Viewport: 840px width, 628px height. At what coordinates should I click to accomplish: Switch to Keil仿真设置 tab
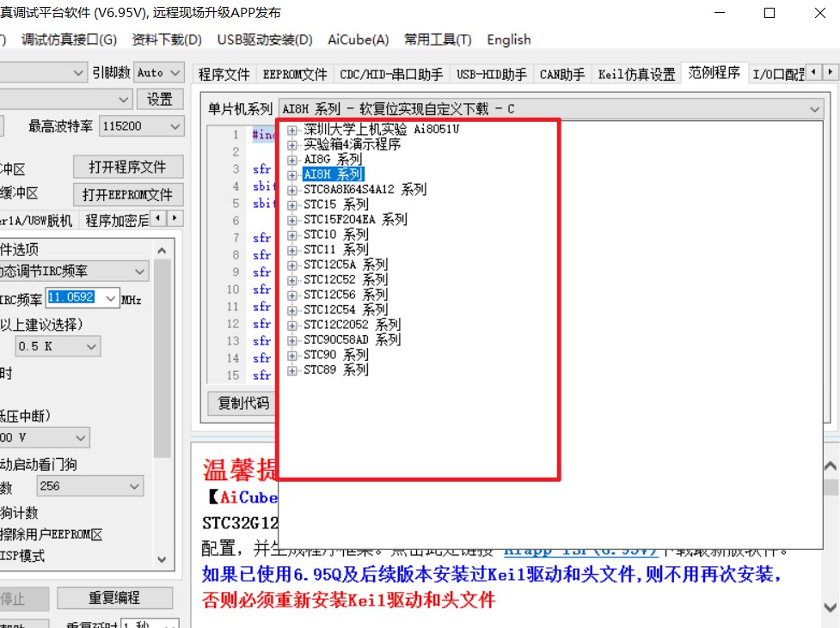tap(636, 75)
